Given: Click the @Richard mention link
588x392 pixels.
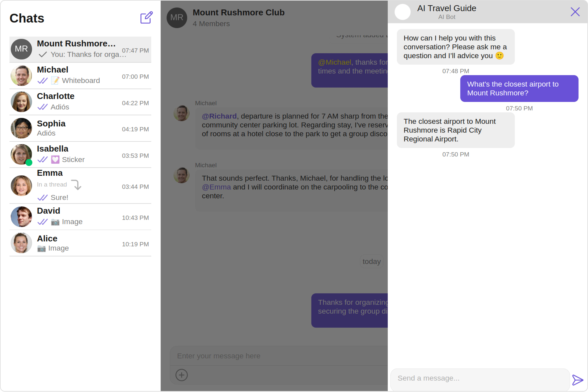Looking at the screenshot, I should [x=219, y=116].
